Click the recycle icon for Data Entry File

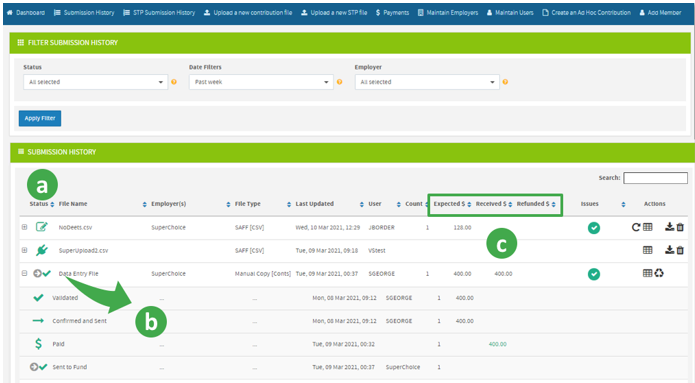click(659, 273)
